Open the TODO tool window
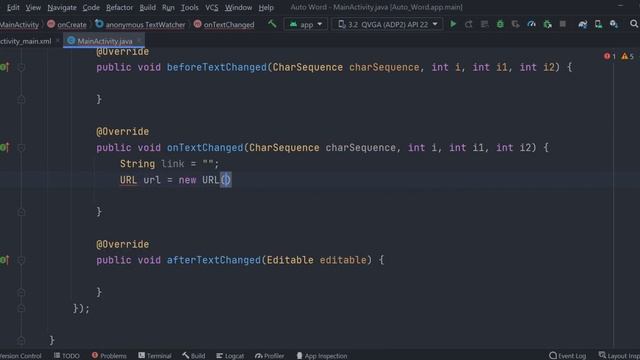640x360 pixels. (x=67, y=356)
